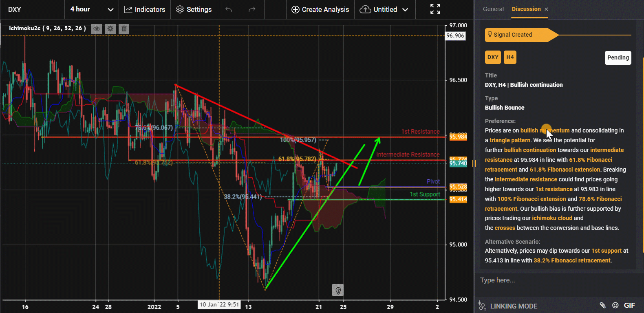
Task: Open chart Settings
Action: click(x=194, y=9)
